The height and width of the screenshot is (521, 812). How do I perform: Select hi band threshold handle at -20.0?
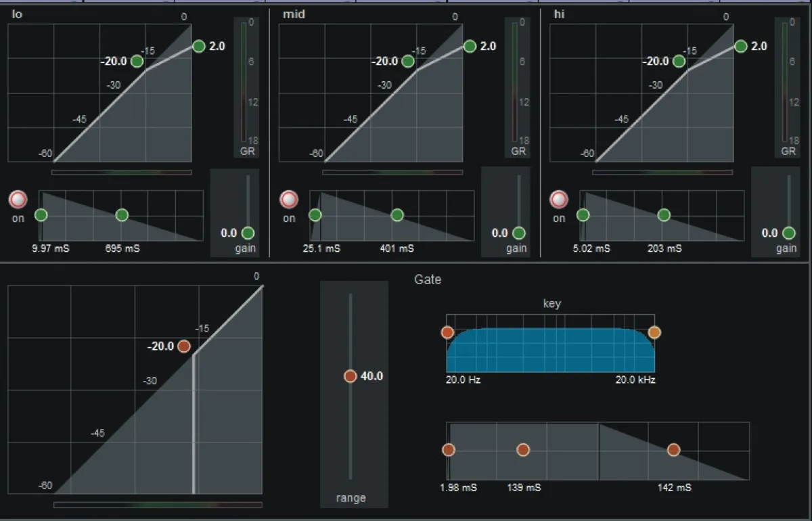(679, 62)
